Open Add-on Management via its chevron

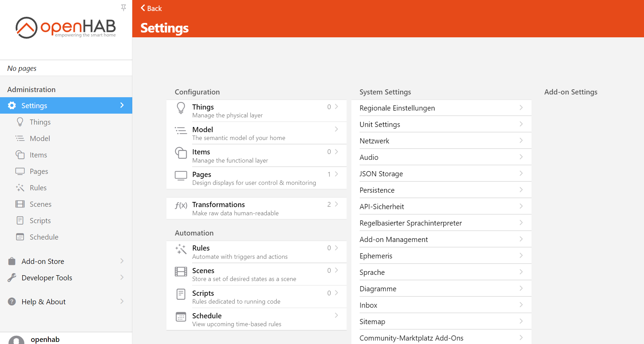(x=521, y=239)
